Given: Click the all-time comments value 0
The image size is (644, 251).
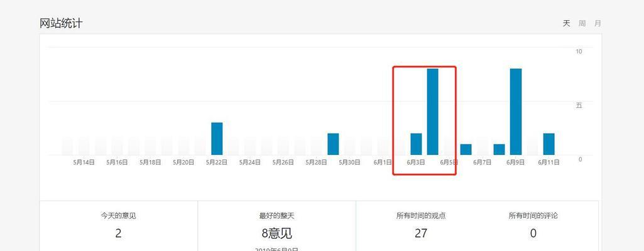Looking at the screenshot, I should pos(533,233).
